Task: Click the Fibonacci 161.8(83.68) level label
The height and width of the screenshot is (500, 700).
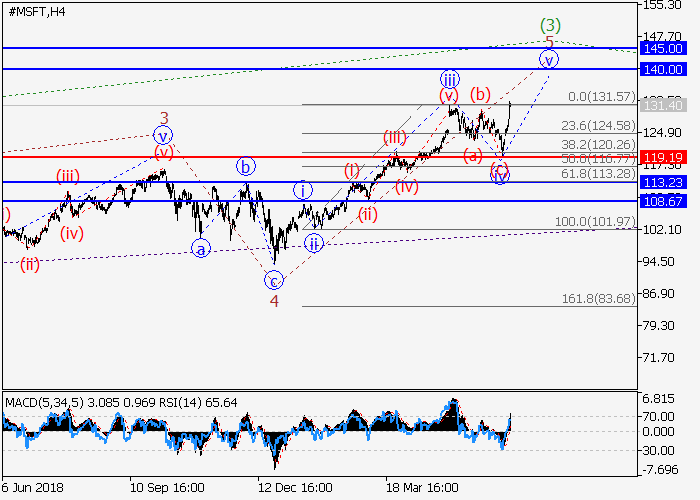Action: pos(598,299)
